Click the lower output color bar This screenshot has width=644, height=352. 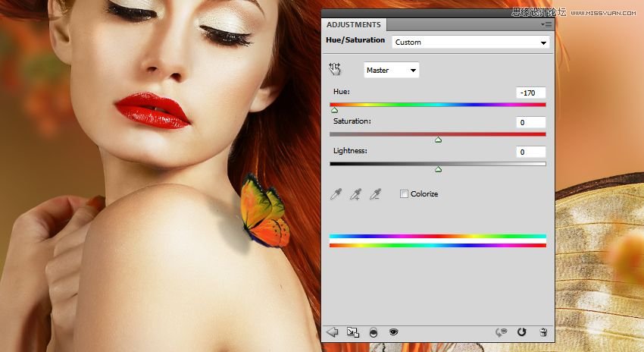[x=438, y=246]
